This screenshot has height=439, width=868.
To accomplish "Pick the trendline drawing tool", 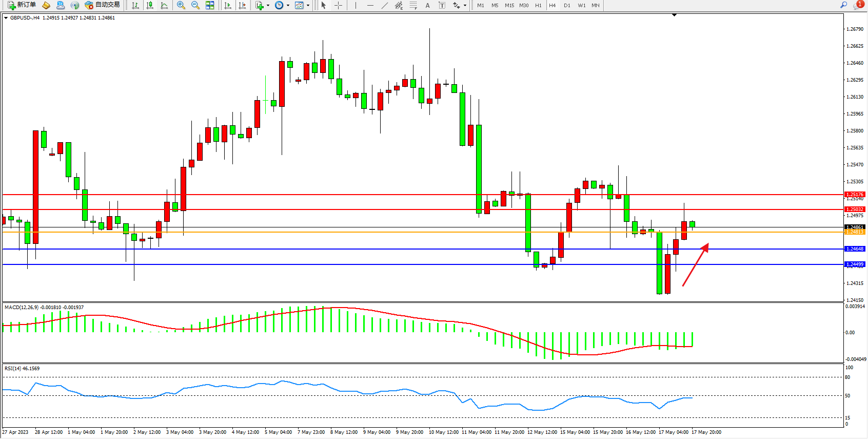I will [x=384, y=5].
